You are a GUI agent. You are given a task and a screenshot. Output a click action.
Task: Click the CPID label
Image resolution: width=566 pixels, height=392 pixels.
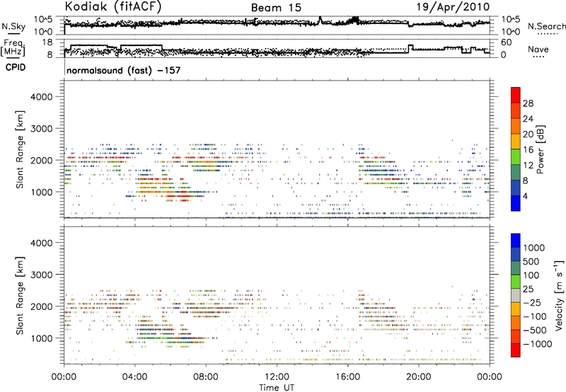16,67
